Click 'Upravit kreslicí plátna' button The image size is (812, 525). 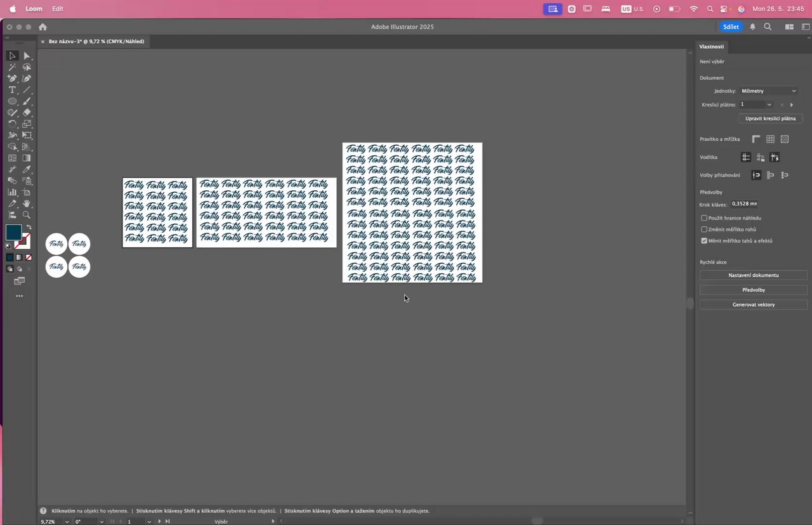tap(771, 119)
